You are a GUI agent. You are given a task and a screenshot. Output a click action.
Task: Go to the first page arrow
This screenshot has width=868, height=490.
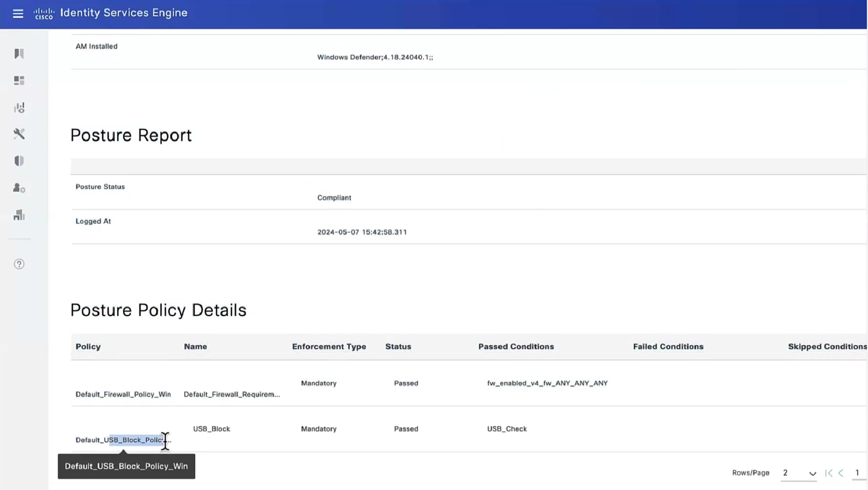coord(829,473)
